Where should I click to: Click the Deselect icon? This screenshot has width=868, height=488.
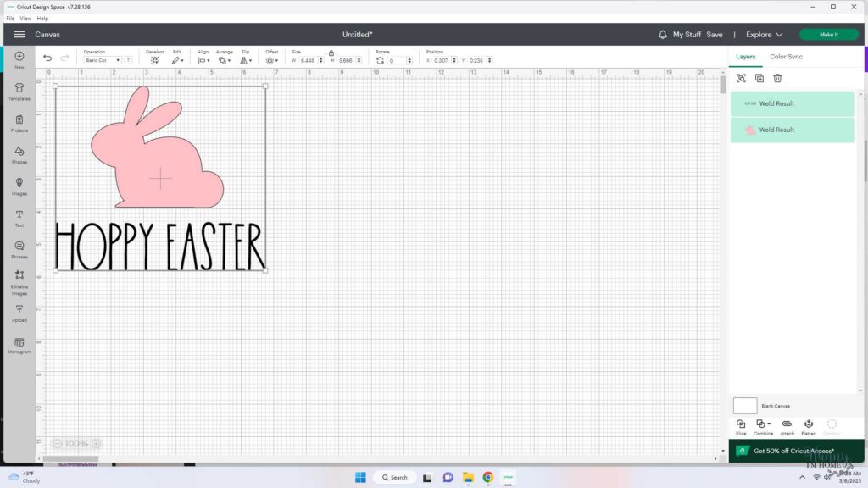pyautogui.click(x=155, y=60)
